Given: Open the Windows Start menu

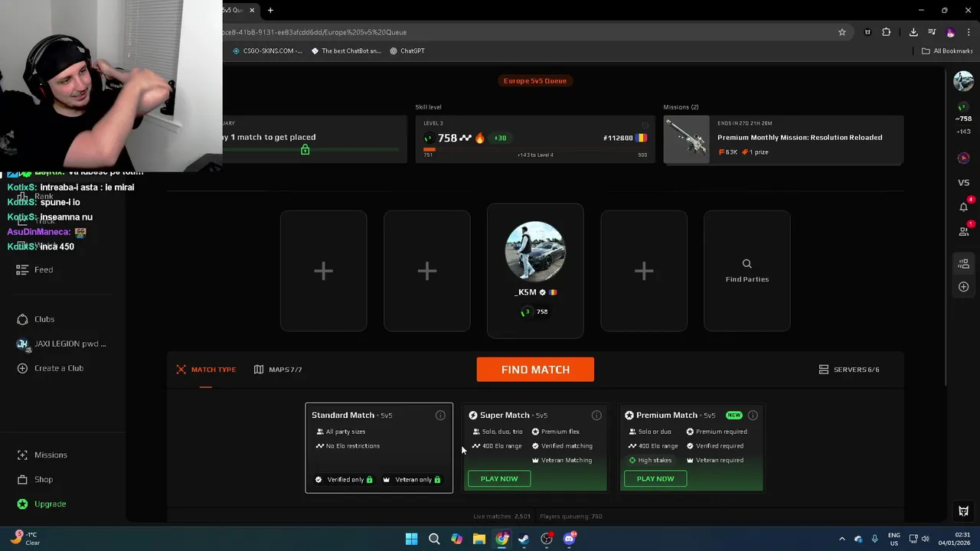Looking at the screenshot, I should (x=411, y=539).
